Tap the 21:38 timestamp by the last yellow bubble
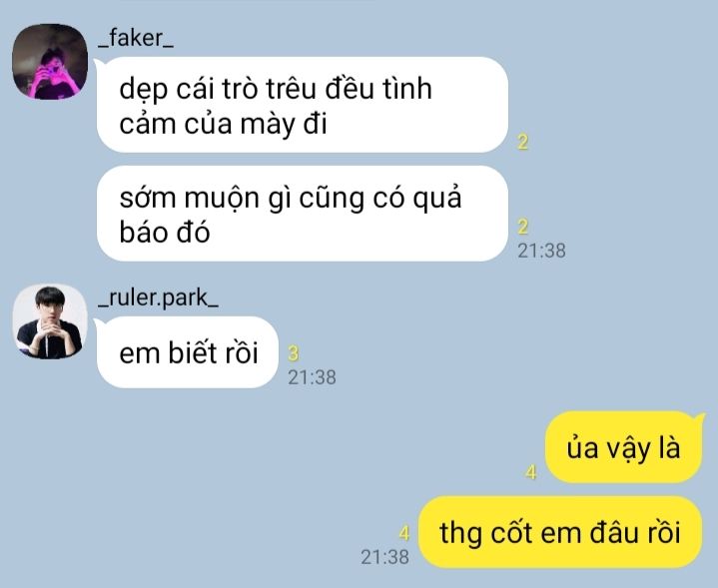The width and height of the screenshot is (718, 588). point(384,557)
